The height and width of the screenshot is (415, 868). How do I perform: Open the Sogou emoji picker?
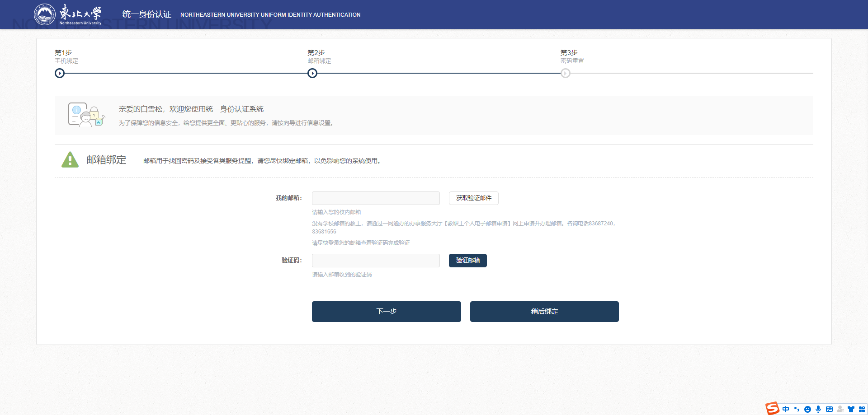click(807, 409)
